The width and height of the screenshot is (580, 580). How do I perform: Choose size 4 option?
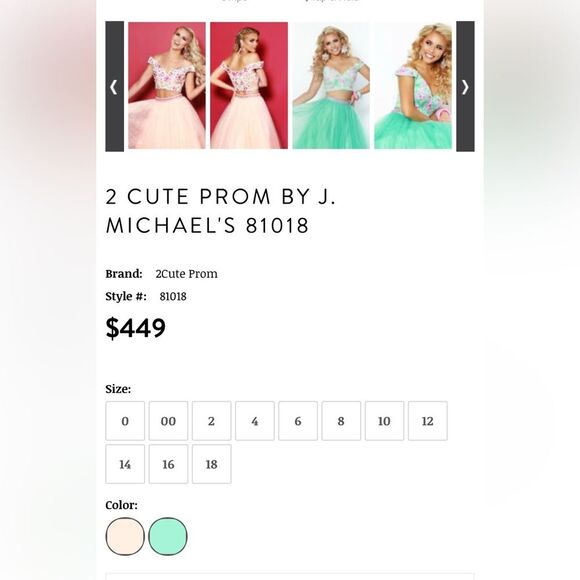(255, 421)
